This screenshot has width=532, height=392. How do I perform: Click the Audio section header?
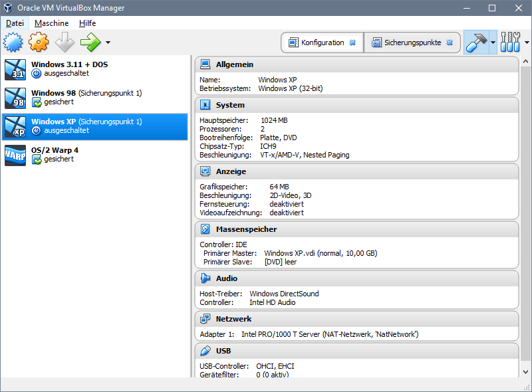[x=356, y=278]
